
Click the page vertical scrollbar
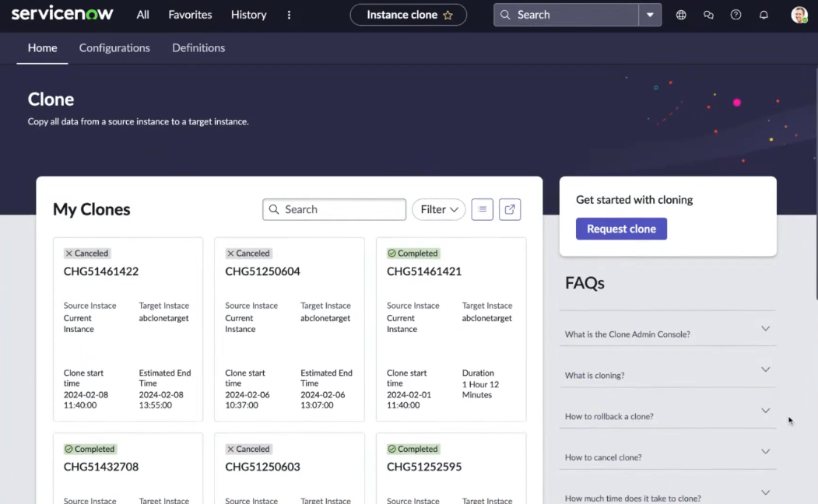click(816, 184)
